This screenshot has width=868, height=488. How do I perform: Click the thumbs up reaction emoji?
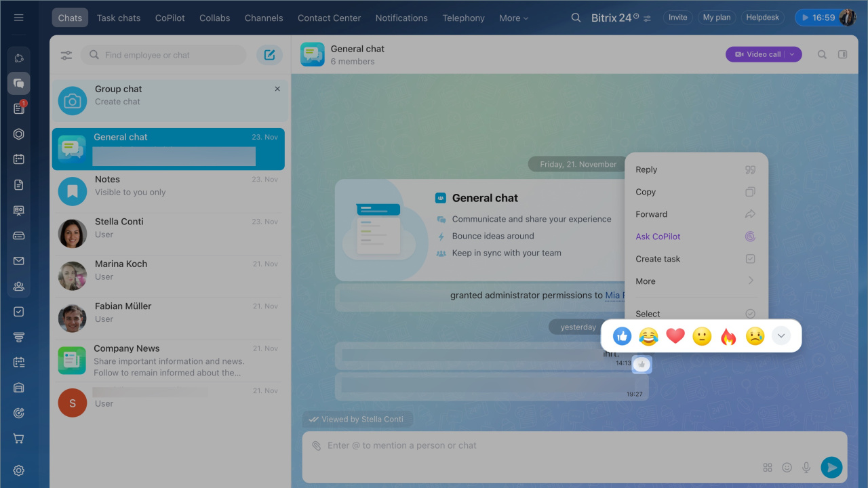coord(622,336)
